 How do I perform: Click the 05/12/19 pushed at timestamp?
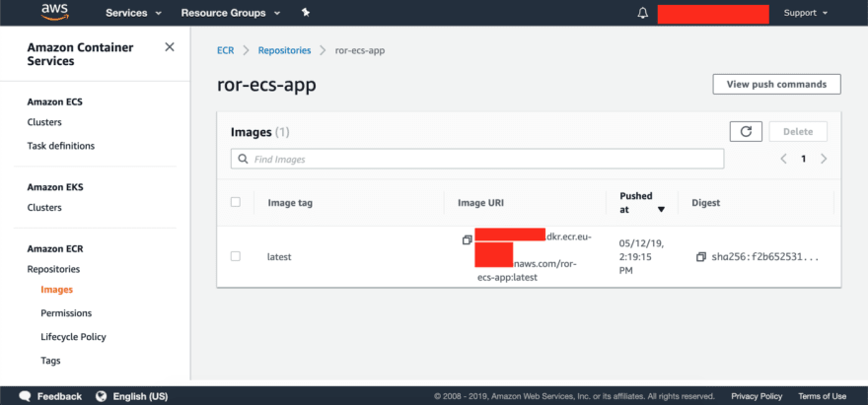pos(641,257)
